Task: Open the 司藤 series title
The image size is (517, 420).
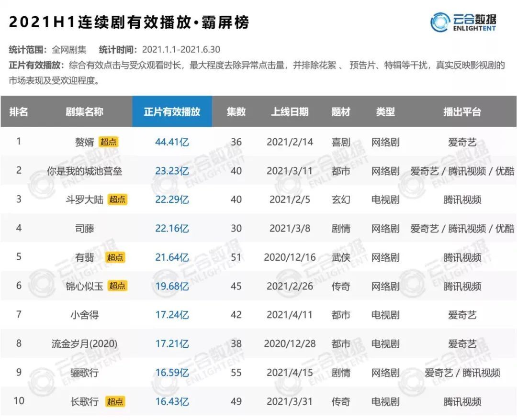Action: (84, 229)
